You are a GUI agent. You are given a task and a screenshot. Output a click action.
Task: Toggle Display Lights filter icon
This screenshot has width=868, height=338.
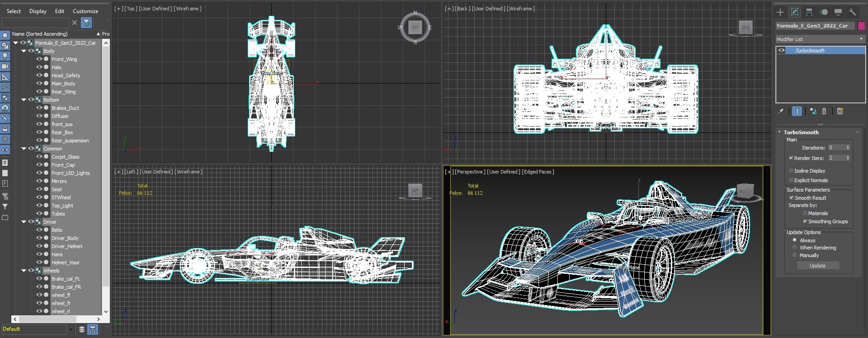pyautogui.click(x=5, y=56)
